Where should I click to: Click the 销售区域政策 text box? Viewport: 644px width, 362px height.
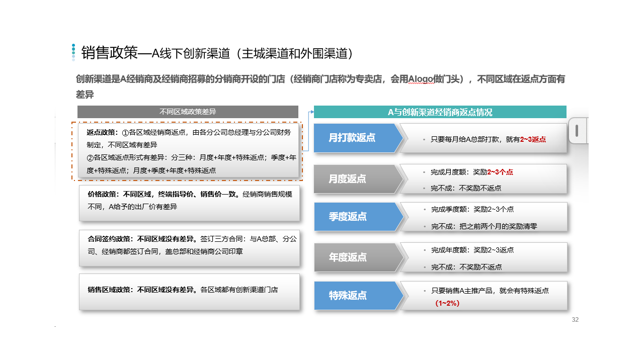[189, 292]
